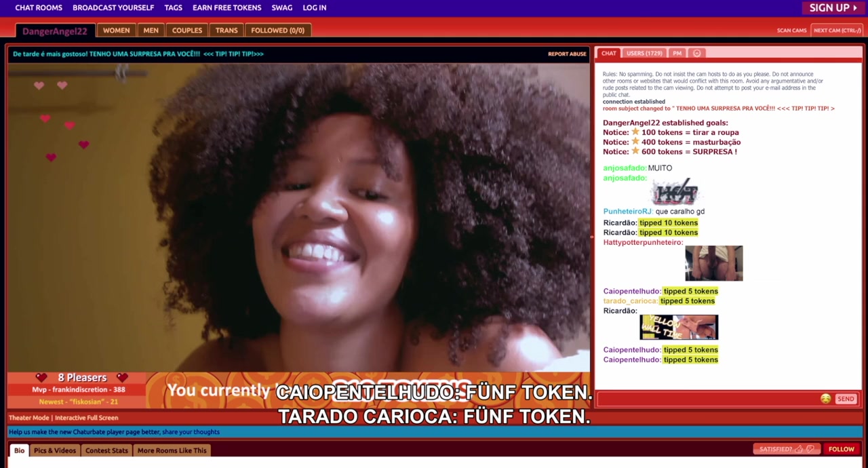Click the SIGN UP arrow button

833,7
